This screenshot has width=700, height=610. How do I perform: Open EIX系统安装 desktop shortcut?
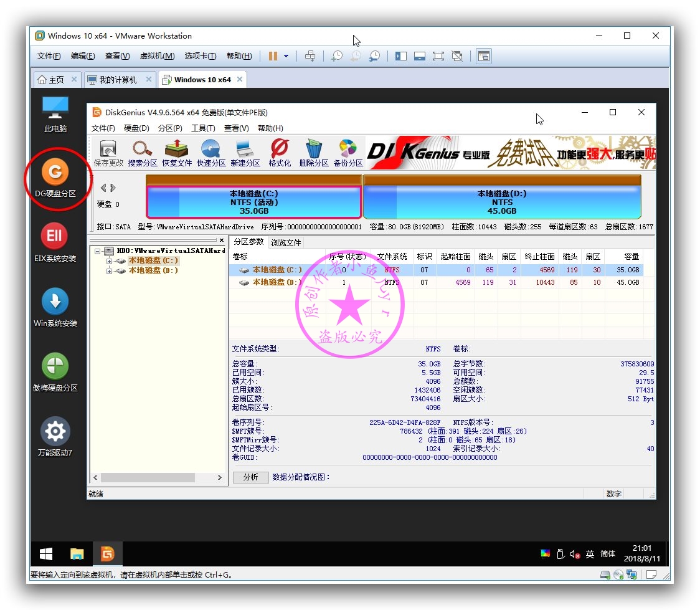click(55, 242)
